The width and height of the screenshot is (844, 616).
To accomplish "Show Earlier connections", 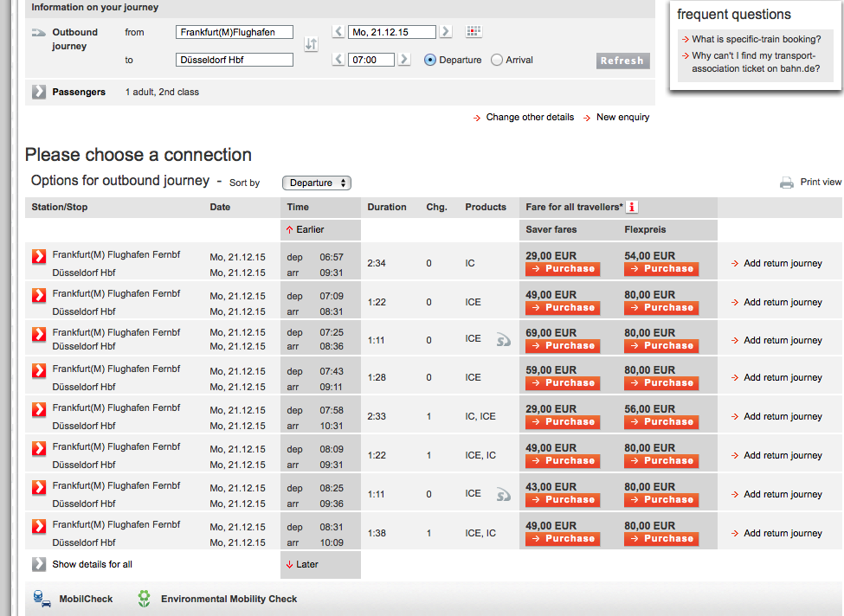I will click(x=306, y=230).
